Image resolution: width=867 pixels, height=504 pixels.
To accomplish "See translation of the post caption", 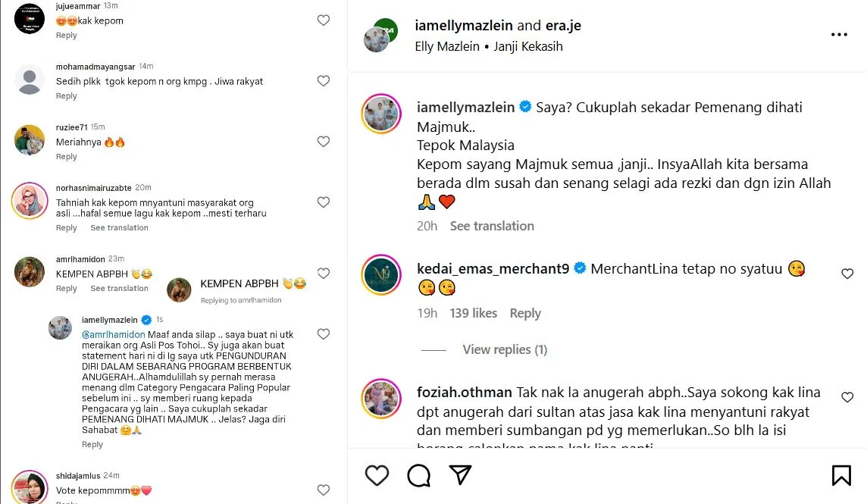I will [492, 226].
